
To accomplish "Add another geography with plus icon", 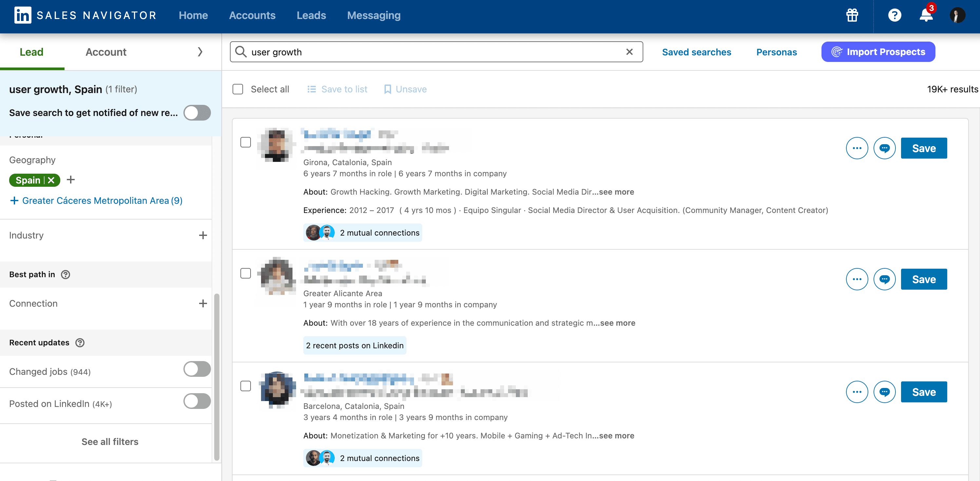I will [71, 180].
